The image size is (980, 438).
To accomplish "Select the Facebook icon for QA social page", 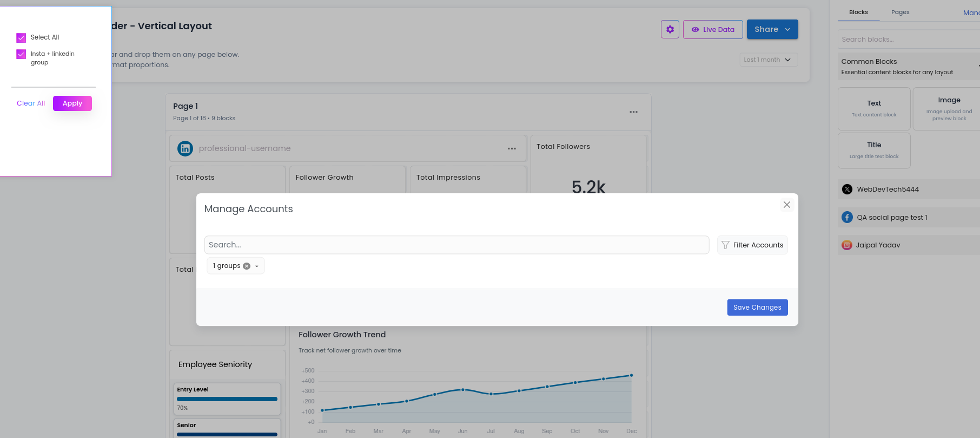I will (847, 218).
